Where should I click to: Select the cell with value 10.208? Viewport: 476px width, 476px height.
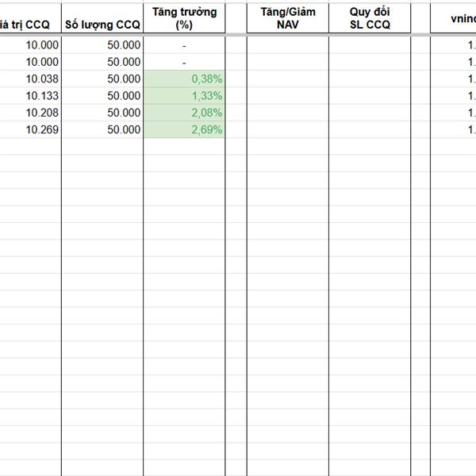click(x=30, y=113)
